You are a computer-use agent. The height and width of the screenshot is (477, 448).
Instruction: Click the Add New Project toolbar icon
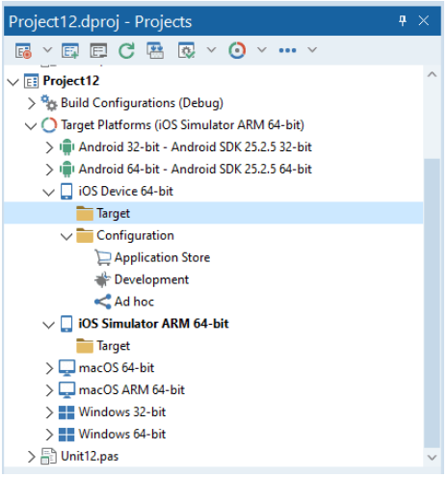(70, 50)
